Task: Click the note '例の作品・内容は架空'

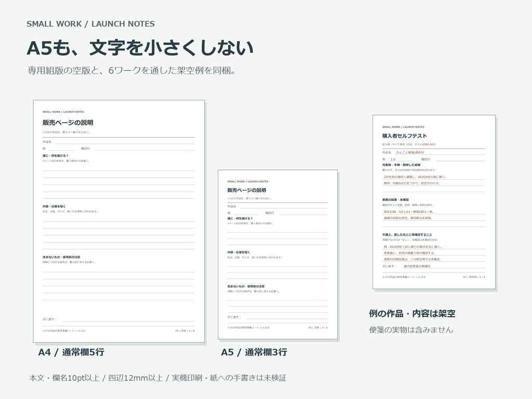Action: click(412, 313)
